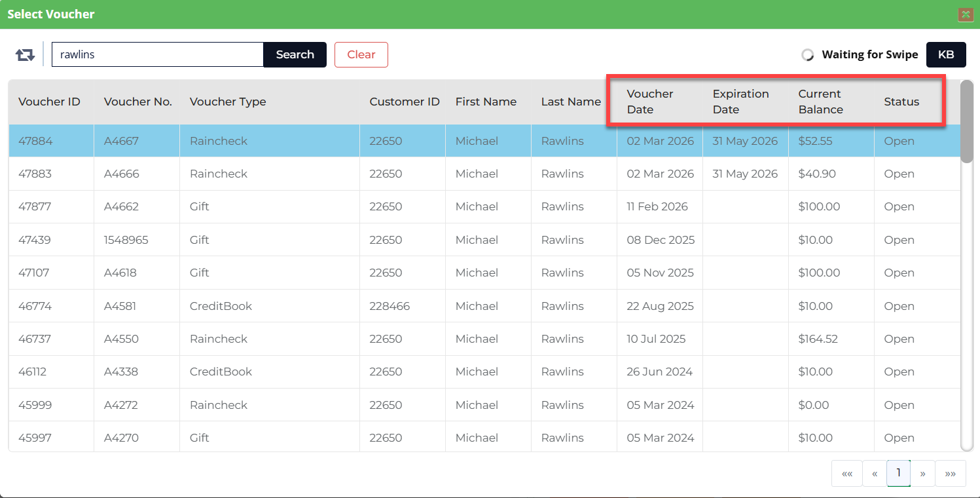Sort by the Voucher Type column header
This screenshot has height=498, width=980.
point(228,102)
